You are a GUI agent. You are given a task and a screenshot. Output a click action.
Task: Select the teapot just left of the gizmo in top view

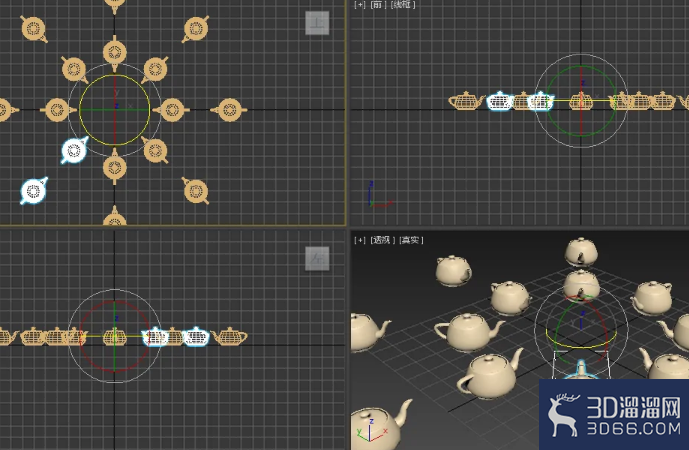(58, 109)
